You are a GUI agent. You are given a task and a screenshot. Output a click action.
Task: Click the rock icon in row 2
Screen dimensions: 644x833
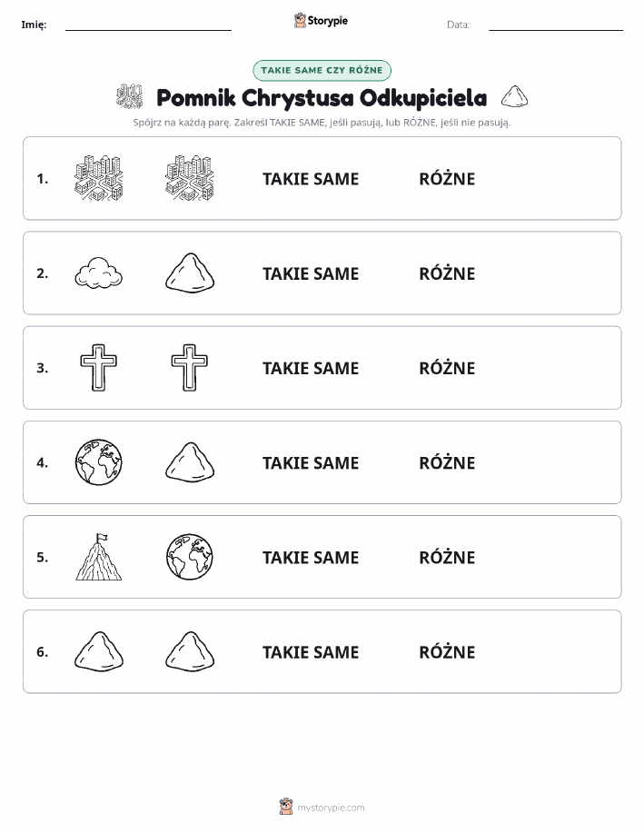190,273
